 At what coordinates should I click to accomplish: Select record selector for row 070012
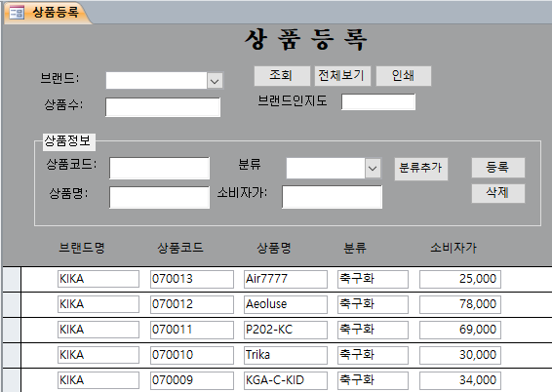click(x=12, y=305)
